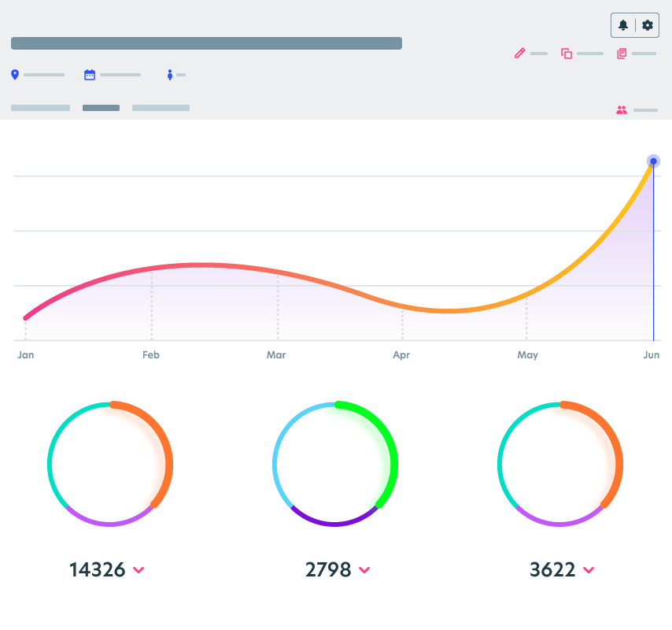
Task: Click the pink document library icon
Action: tap(622, 54)
